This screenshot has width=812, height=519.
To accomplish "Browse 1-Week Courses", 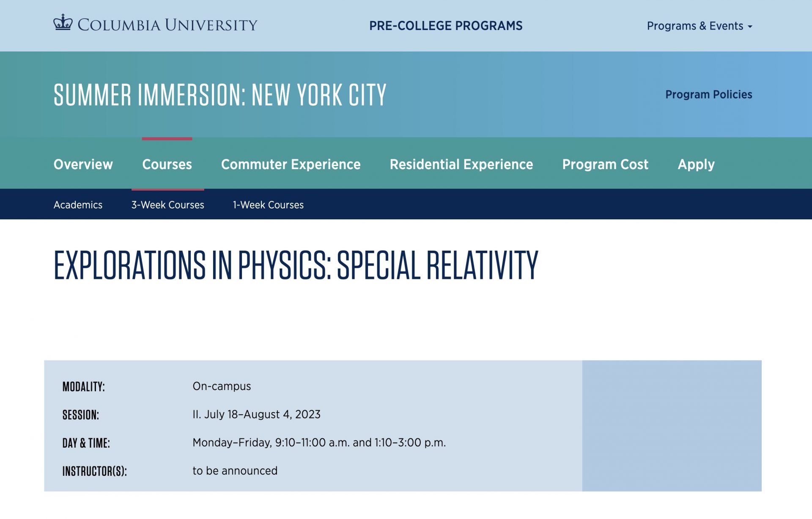I will pos(268,205).
